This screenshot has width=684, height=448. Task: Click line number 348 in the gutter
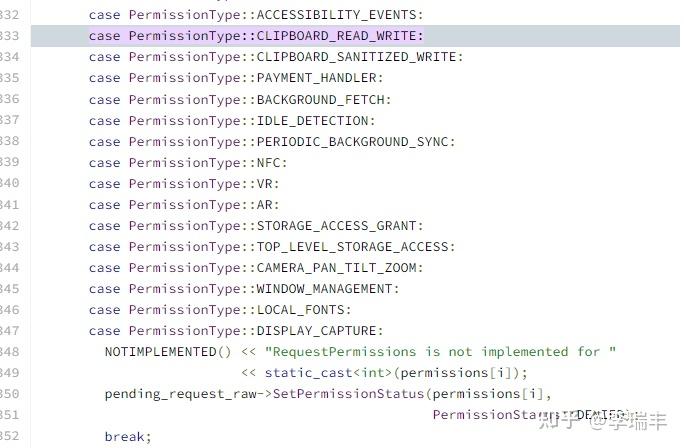pos(12,351)
